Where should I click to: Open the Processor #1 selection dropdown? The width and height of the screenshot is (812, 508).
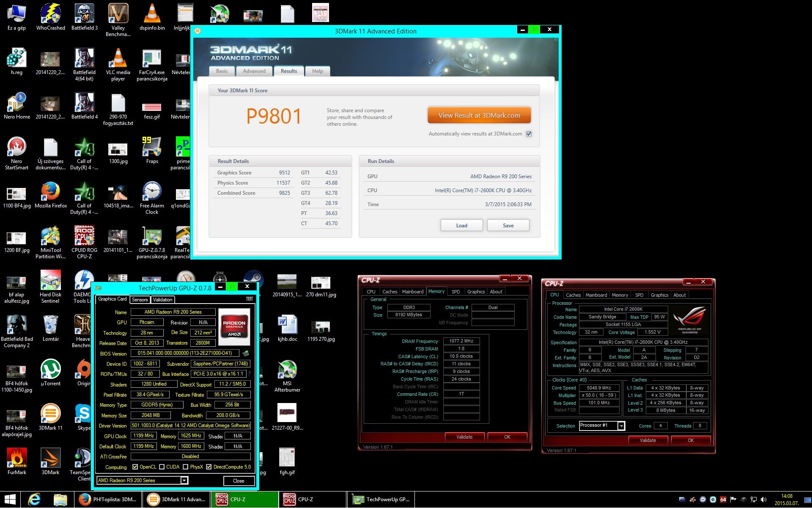tap(621, 426)
